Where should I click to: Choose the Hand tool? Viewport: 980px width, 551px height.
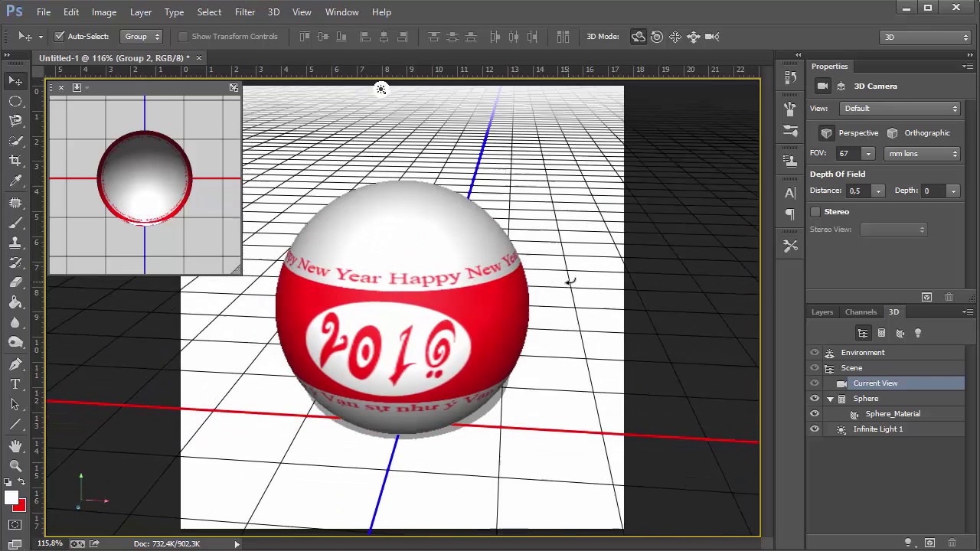click(x=15, y=445)
